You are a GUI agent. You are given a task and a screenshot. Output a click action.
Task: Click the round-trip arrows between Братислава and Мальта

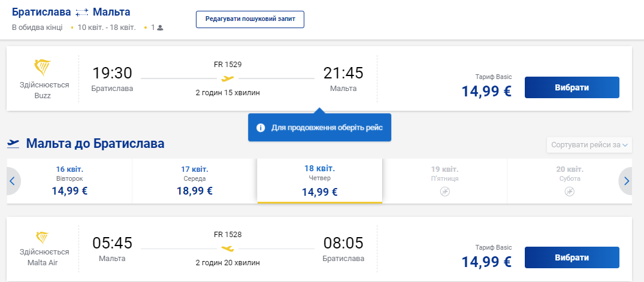[82, 13]
